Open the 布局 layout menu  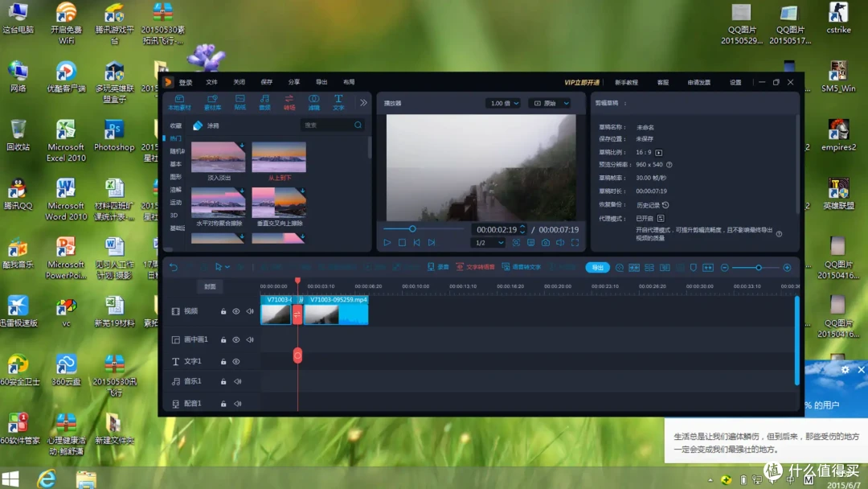click(349, 82)
